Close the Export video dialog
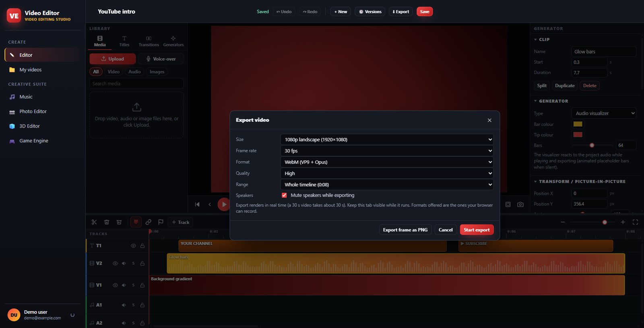Image resolution: width=644 pixels, height=328 pixels. pos(489,120)
